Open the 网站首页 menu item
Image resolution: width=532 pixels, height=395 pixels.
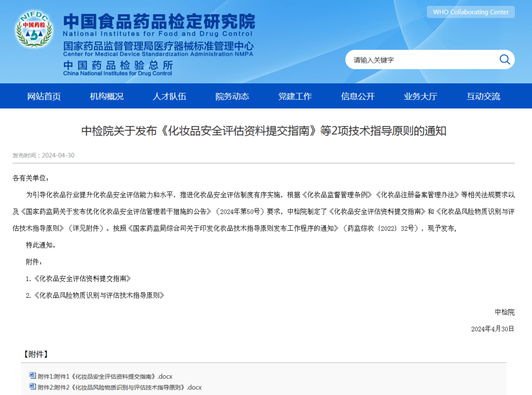45,96
